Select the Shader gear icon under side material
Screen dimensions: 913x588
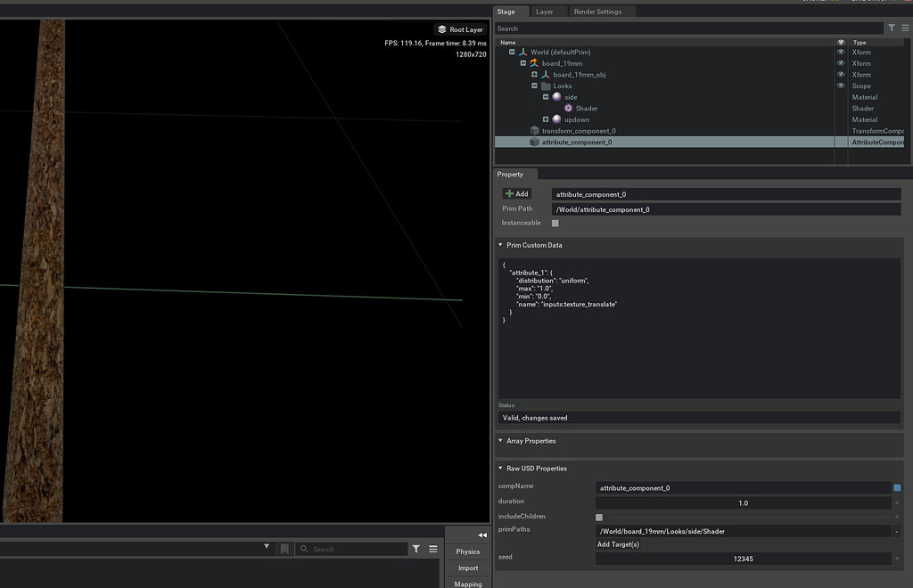568,108
